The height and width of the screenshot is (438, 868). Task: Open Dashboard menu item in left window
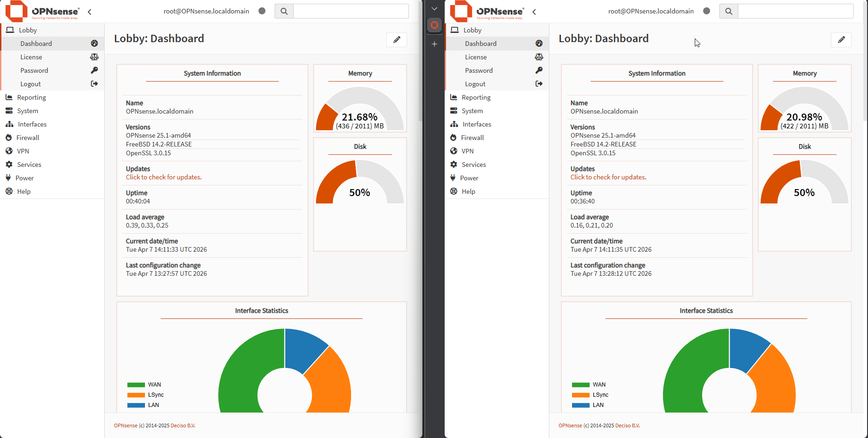coord(52,44)
